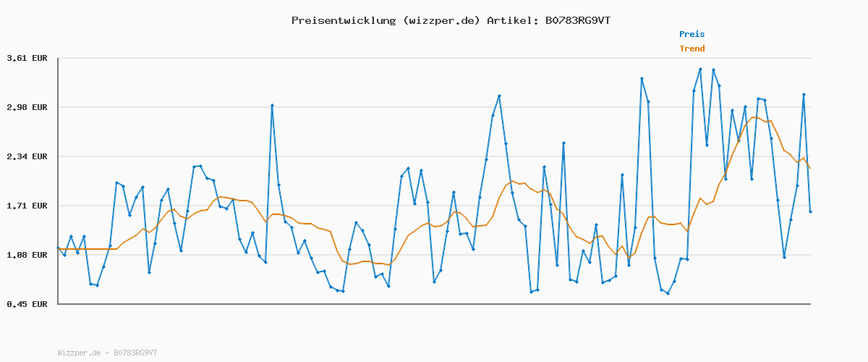Click the 2.34 EUR axis label
868x362 pixels.
coord(27,156)
